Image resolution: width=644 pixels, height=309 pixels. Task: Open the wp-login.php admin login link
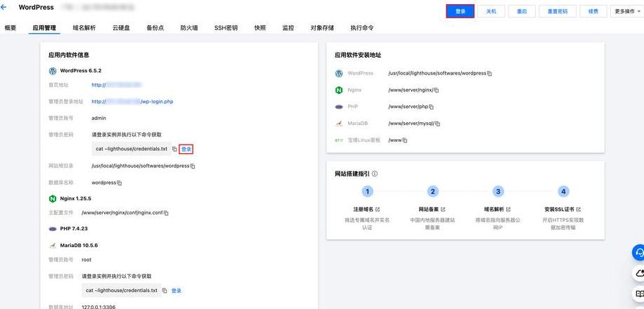[x=132, y=101]
